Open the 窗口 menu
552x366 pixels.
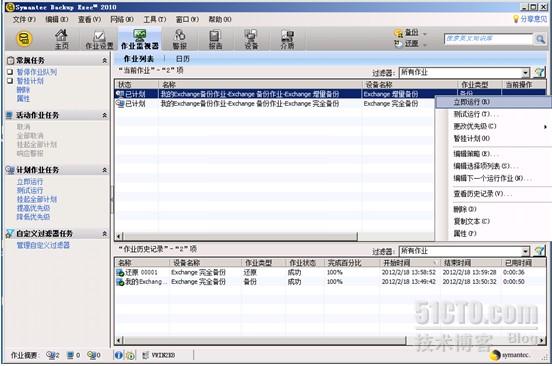187,19
